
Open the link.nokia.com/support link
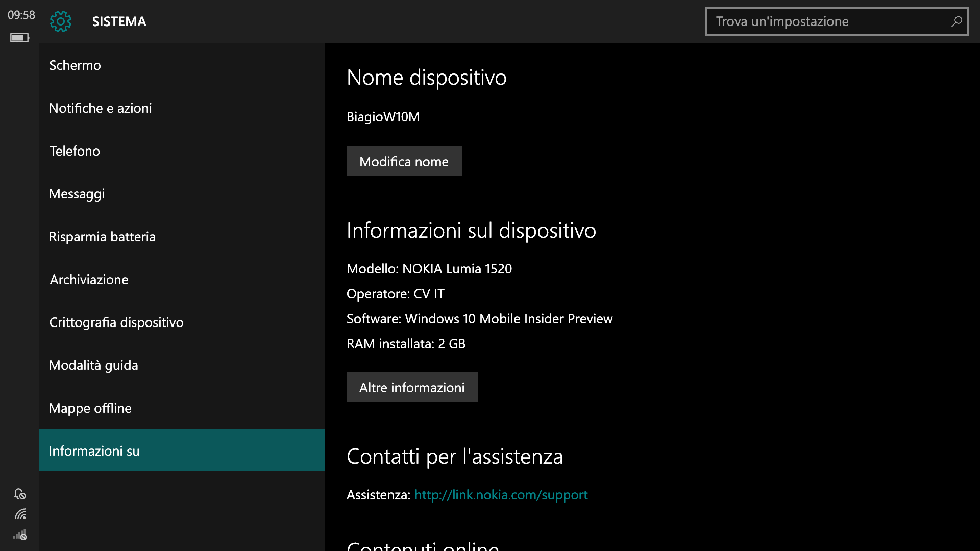click(501, 495)
